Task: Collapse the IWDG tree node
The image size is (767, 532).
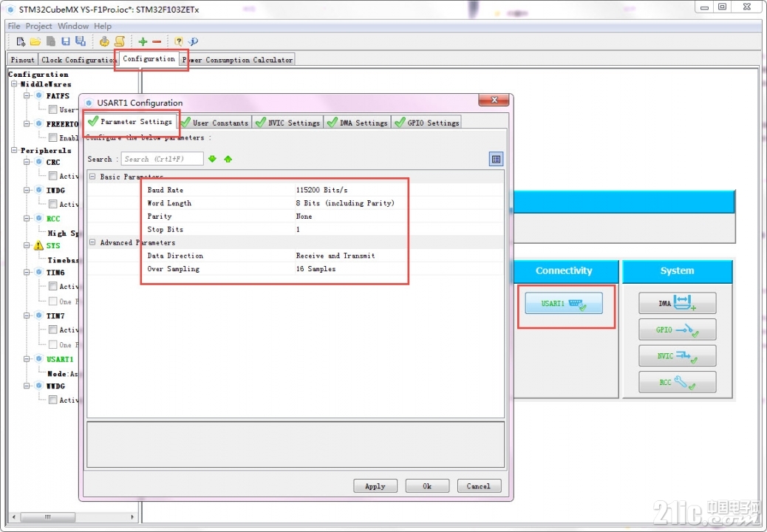Action: [x=27, y=190]
